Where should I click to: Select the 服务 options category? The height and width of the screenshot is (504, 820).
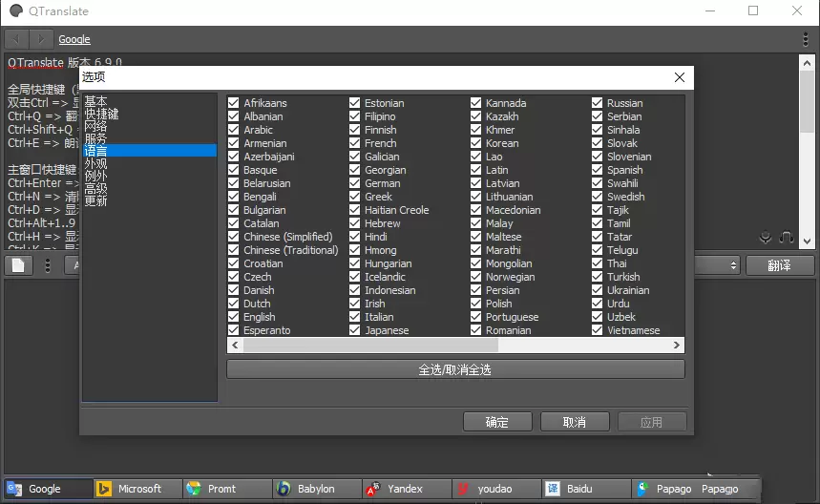(x=149, y=138)
